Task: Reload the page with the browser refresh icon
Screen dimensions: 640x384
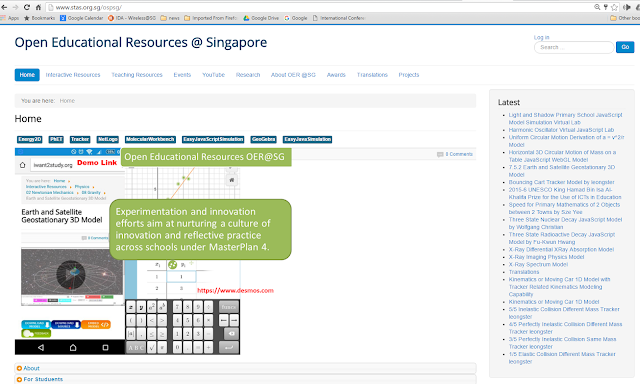Action: point(27,7)
